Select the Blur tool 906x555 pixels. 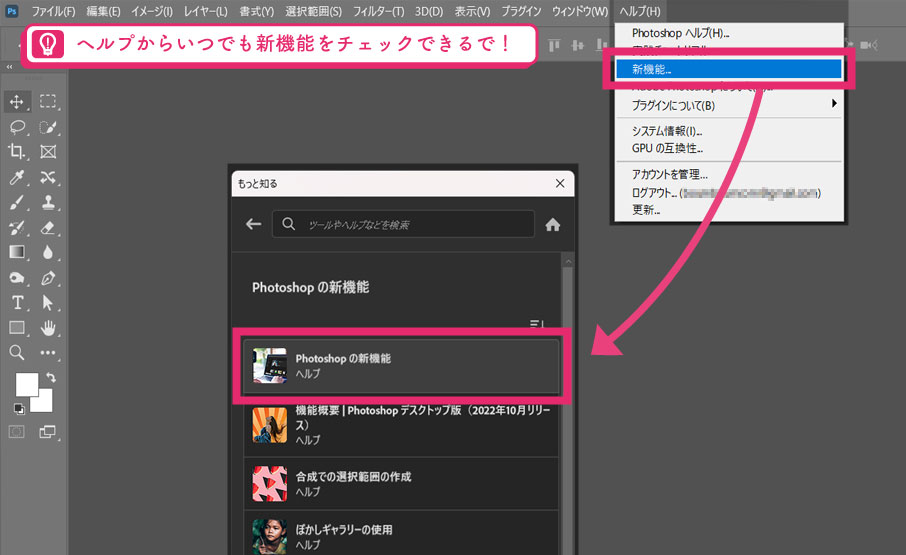pyautogui.click(x=48, y=252)
